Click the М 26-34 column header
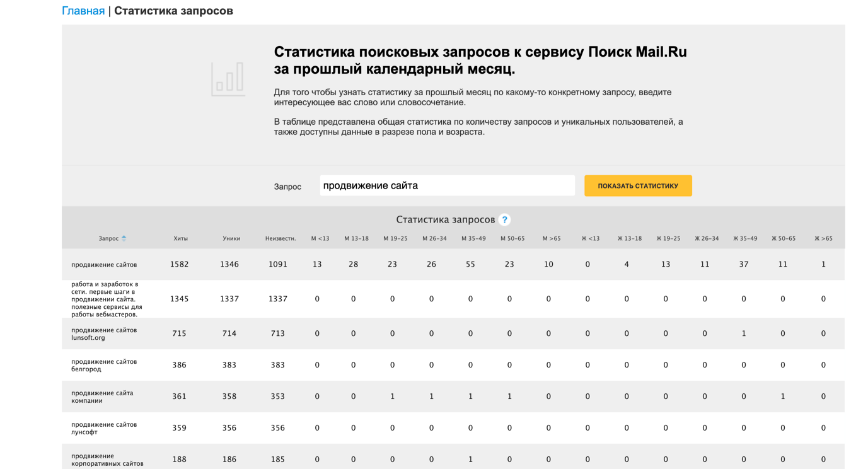The image size is (868, 469). pyautogui.click(x=434, y=238)
